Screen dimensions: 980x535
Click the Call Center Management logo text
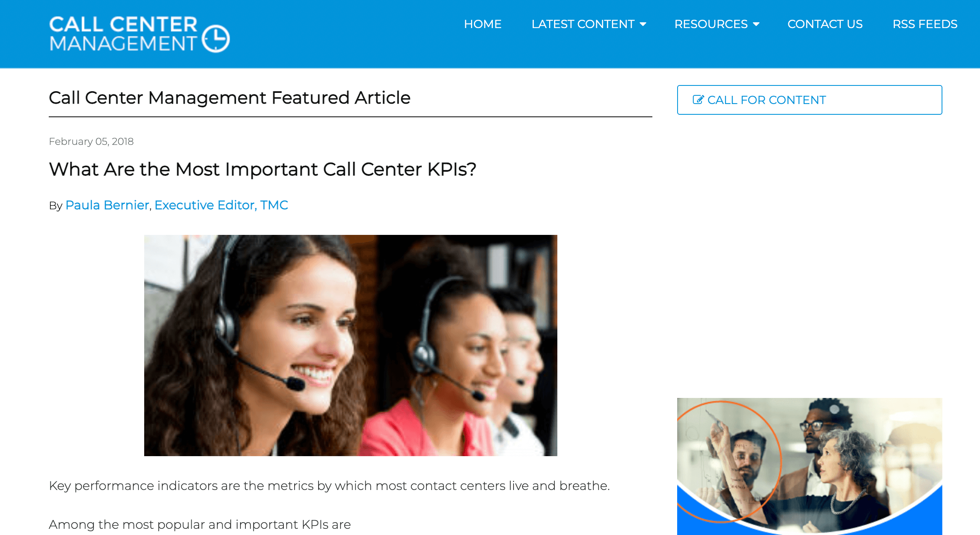click(x=123, y=34)
